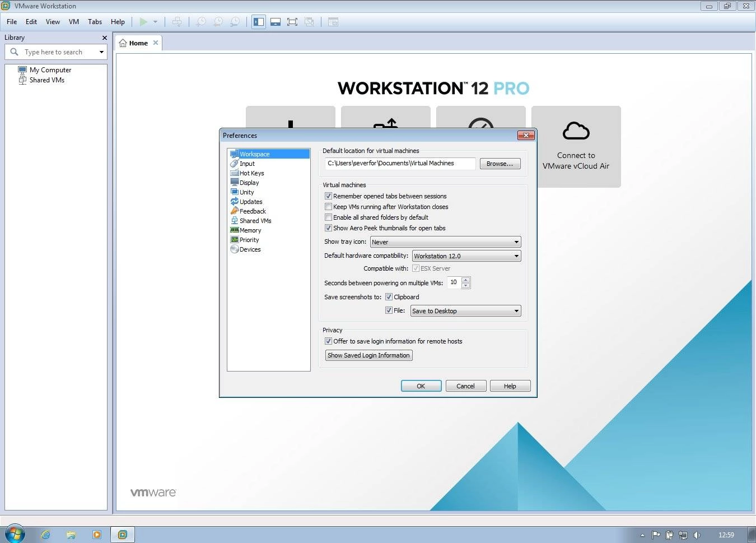The height and width of the screenshot is (543, 756).
Task: Open the VM menu
Action: (74, 22)
